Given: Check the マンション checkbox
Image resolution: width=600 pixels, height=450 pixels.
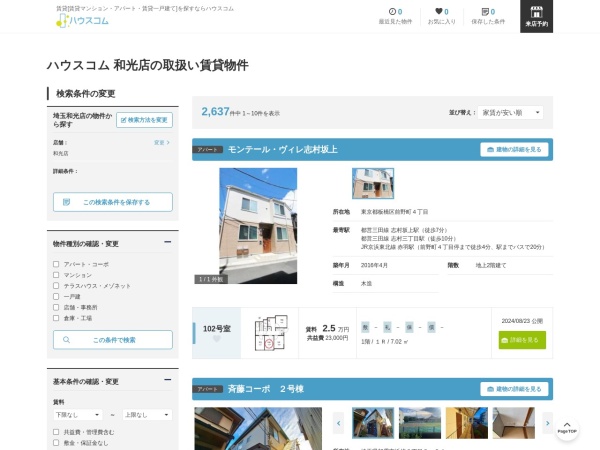Looking at the screenshot, I should (56, 275).
